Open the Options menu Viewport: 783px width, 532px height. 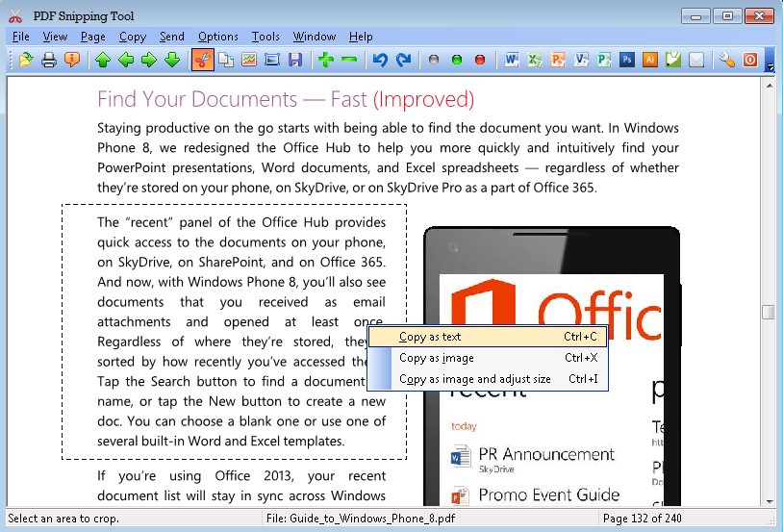(x=218, y=37)
